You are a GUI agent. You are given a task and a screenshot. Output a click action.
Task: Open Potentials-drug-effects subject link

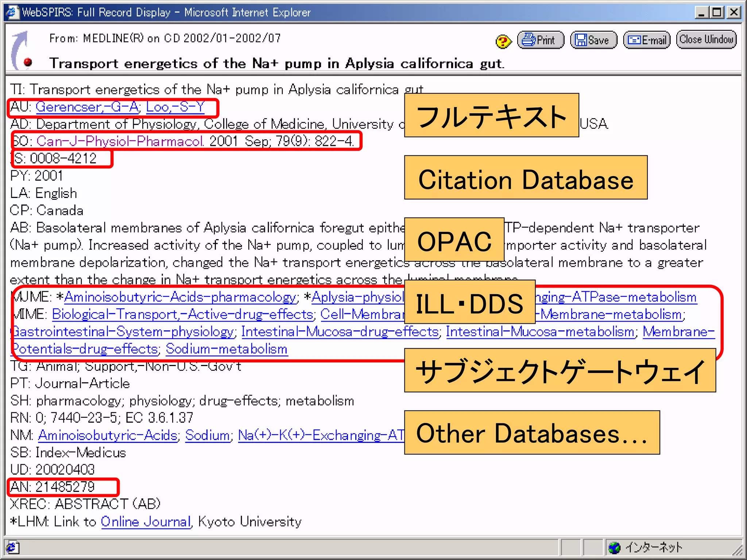85,349
